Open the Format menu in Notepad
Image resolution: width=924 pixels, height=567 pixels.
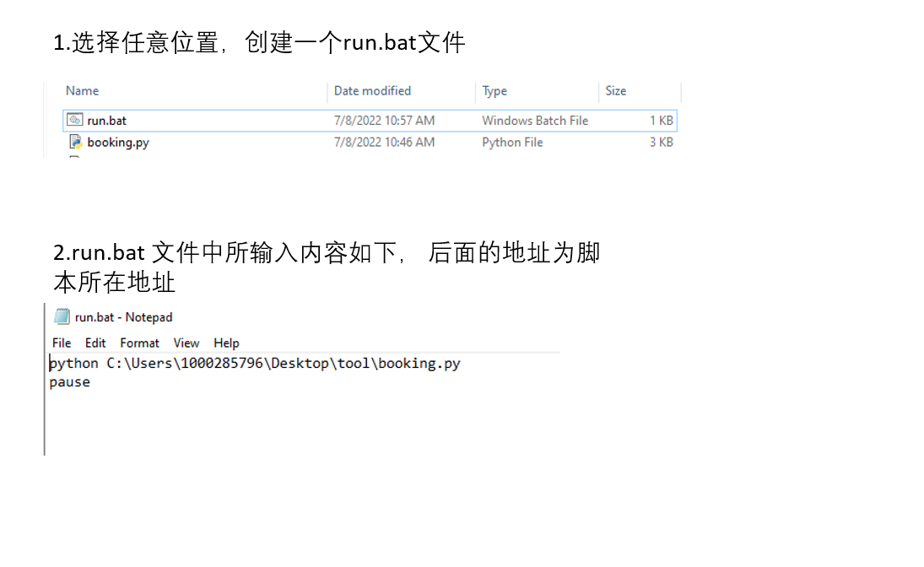click(139, 343)
